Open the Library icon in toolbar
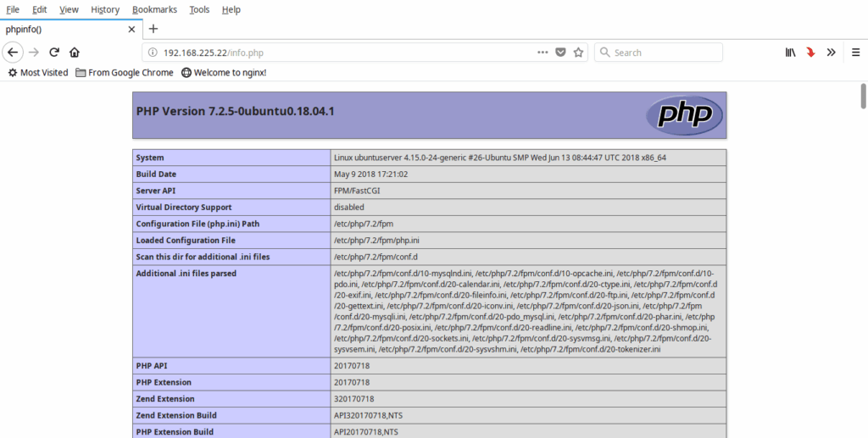 pyautogui.click(x=791, y=53)
